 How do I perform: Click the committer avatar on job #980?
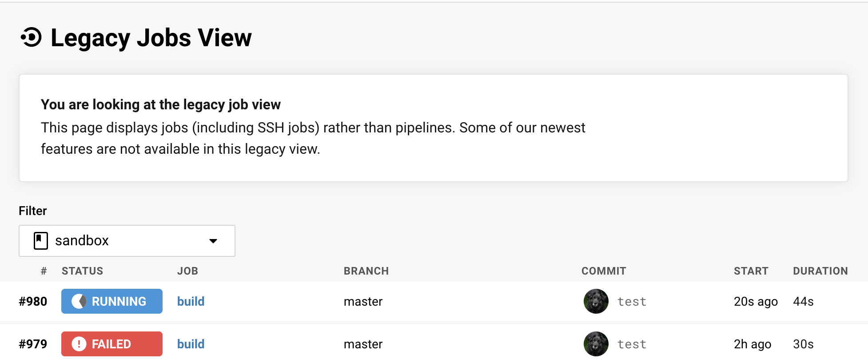(596, 301)
